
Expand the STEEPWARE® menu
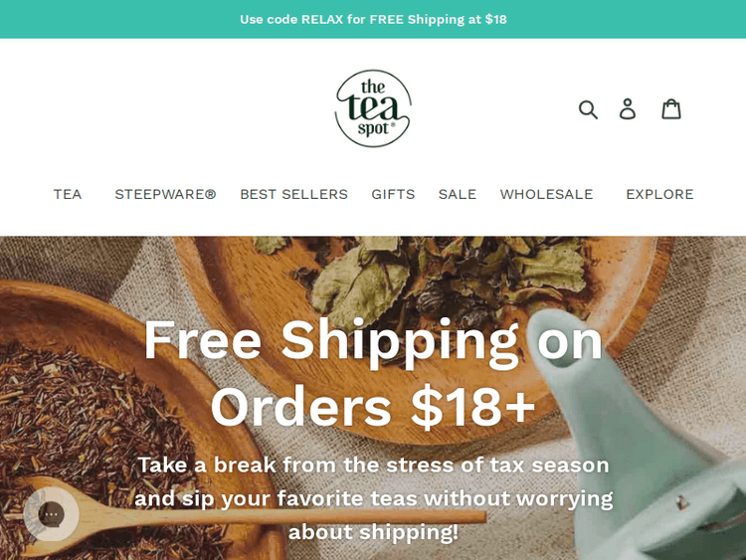coord(165,194)
